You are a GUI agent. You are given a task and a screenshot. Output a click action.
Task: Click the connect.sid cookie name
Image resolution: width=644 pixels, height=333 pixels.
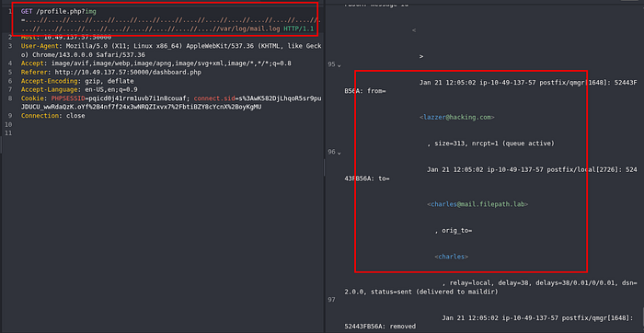point(213,98)
